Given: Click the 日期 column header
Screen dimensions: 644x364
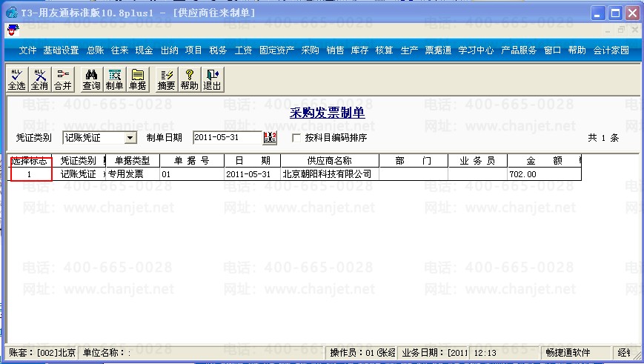Looking at the screenshot, I should click(x=253, y=161).
